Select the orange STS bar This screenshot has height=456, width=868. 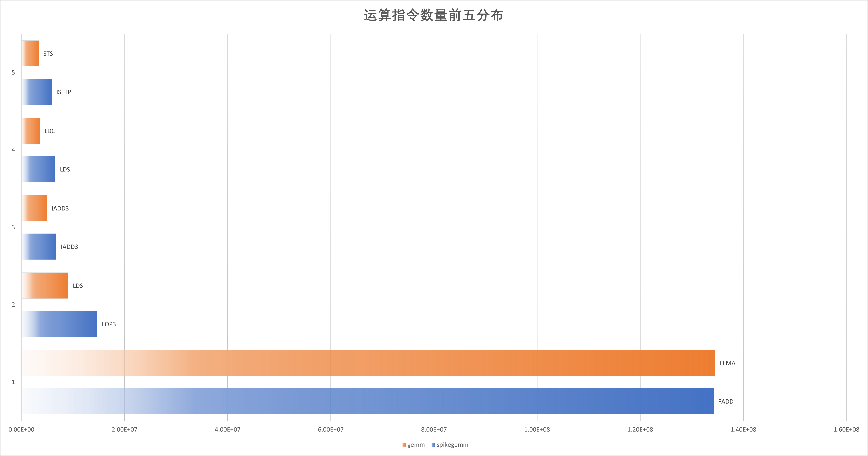click(x=30, y=53)
